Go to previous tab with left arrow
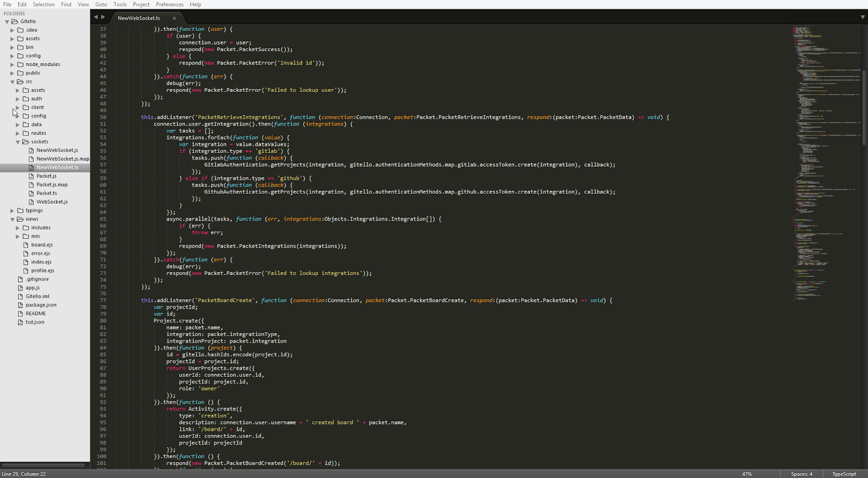This screenshot has height=478, width=868. tap(96, 17)
